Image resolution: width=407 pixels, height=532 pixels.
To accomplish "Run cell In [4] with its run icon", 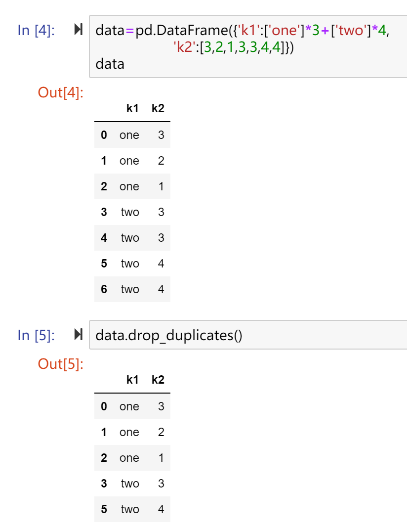I will [78, 30].
